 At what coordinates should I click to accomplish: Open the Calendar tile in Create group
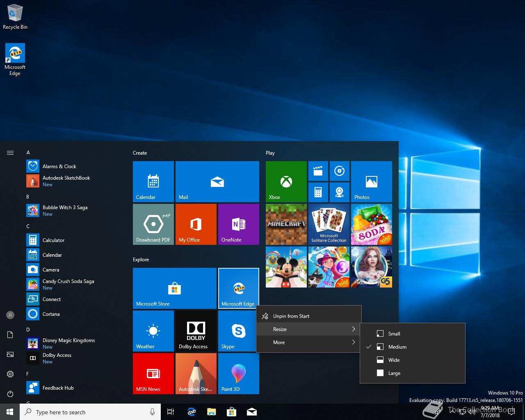pos(153,182)
